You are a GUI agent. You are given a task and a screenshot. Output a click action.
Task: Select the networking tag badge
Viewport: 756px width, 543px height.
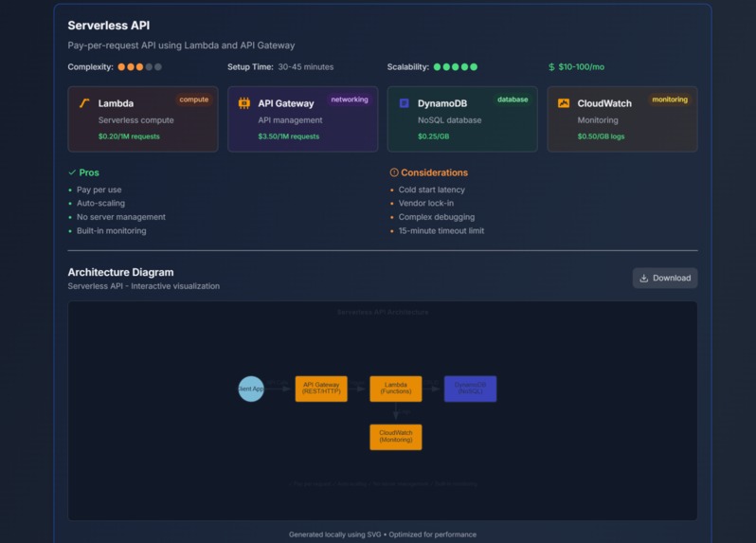pyautogui.click(x=350, y=100)
